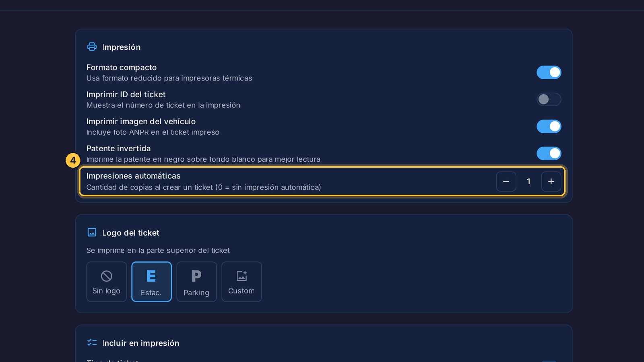The height and width of the screenshot is (362, 644).
Task: Click the Imprimir ID del ticket label
Action: (x=126, y=95)
